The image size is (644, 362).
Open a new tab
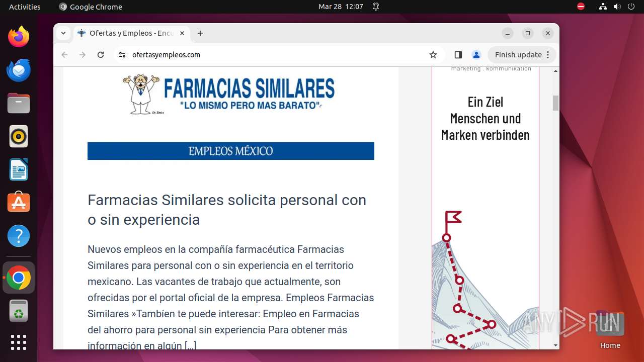coord(200,33)
